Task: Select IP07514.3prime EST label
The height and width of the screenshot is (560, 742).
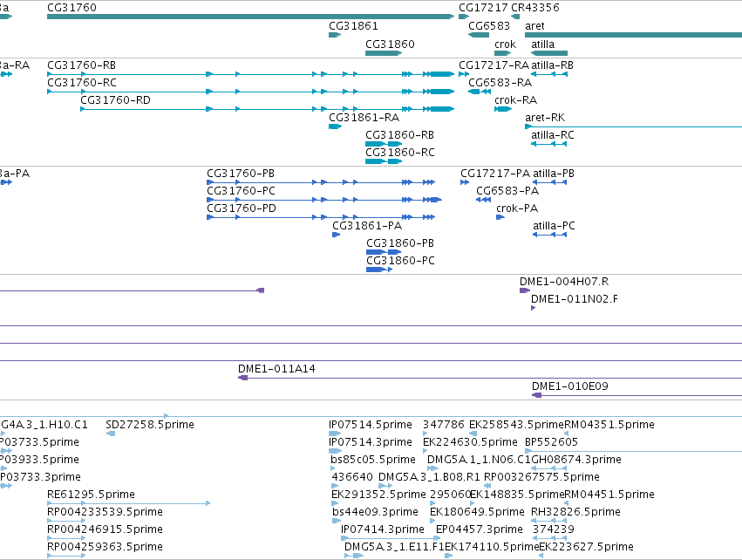Action: 371,442
